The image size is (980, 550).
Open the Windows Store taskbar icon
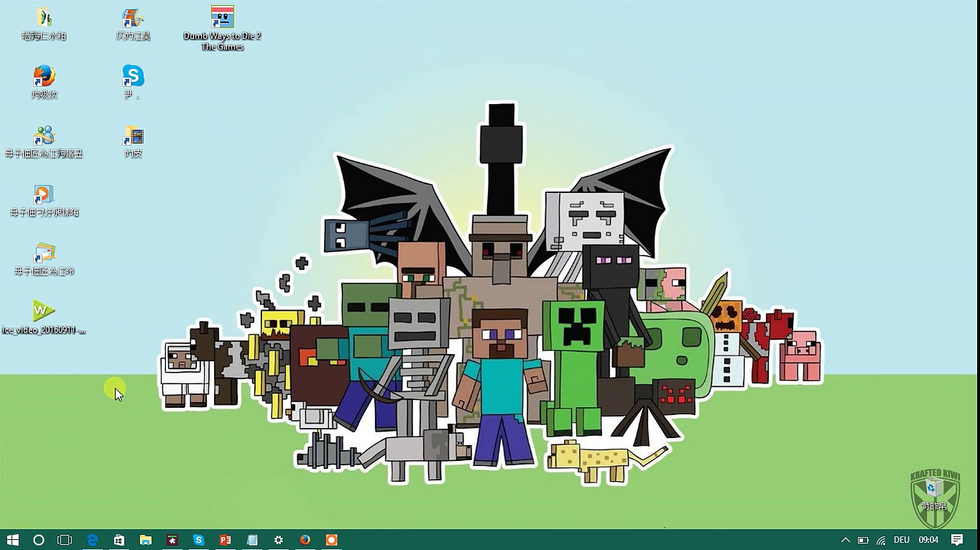coord(119,540)
